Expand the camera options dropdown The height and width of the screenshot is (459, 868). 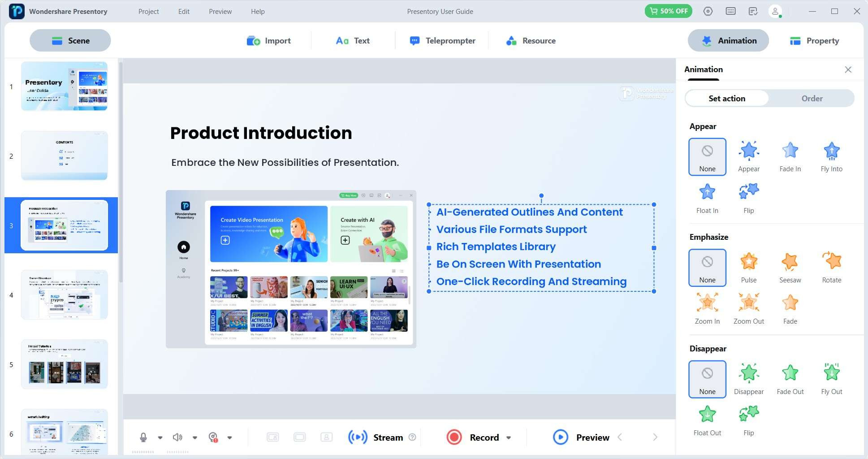229,437
